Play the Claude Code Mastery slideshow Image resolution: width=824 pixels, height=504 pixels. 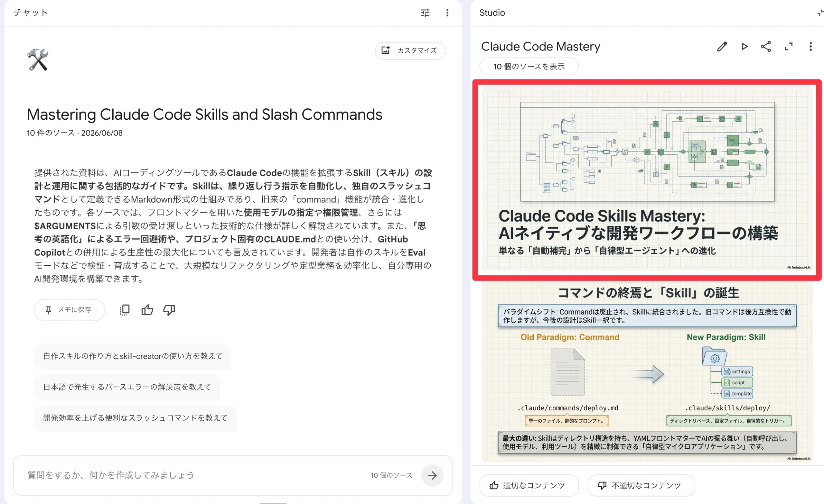744,46
